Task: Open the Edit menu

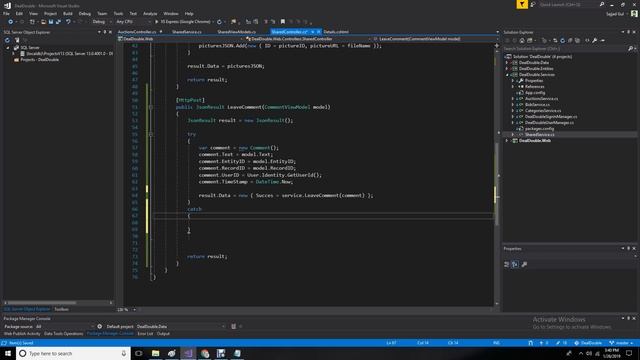Action: tap(19, 13)
